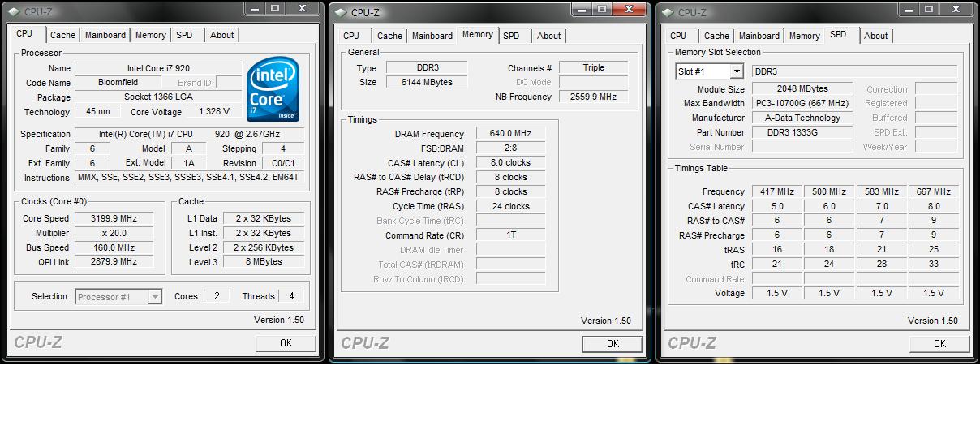Open Mainboard tab in Memory window
Viewport: 980px width, 426px height.
432,36
